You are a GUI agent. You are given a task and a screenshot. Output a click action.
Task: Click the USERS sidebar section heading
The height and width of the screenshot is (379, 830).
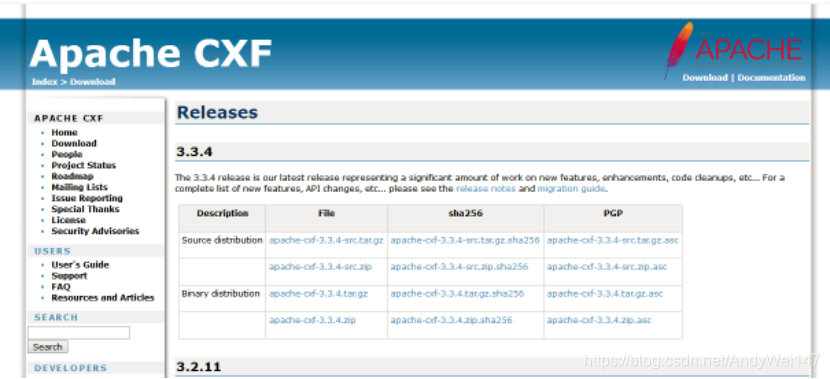click(x=52, y=251)
